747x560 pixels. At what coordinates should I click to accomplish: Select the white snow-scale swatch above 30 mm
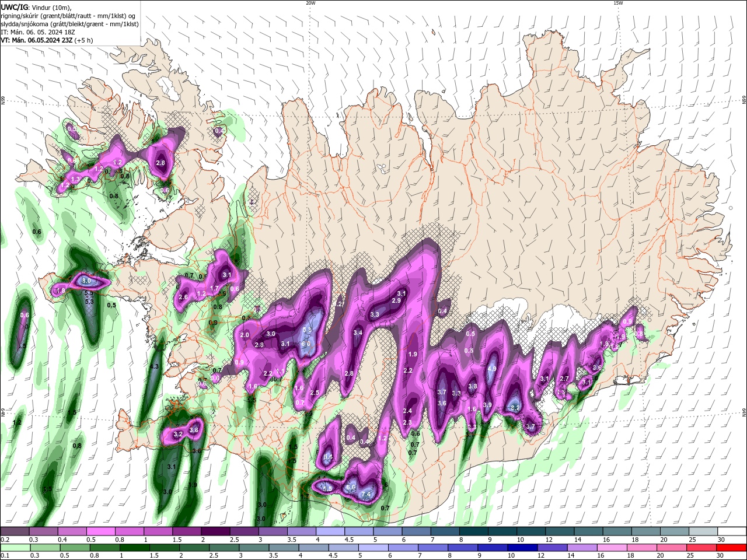click(x=732, y=531)
